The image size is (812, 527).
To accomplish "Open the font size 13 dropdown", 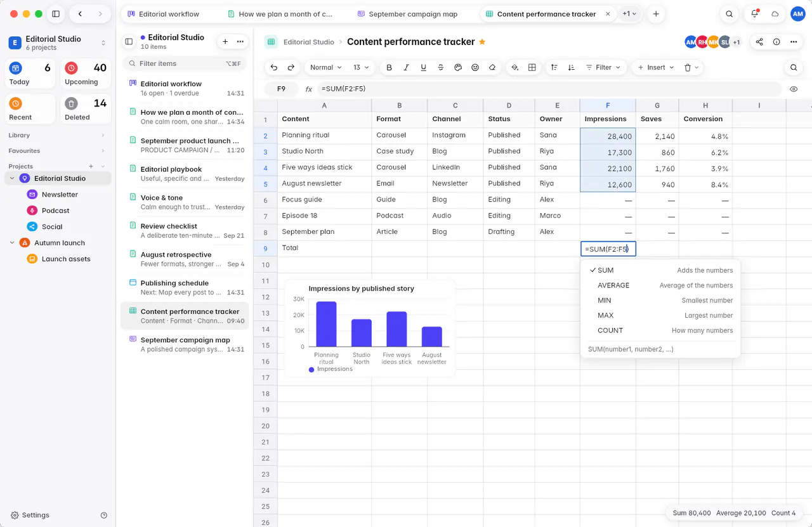I will pyautogui.click(x=361, y=67).
